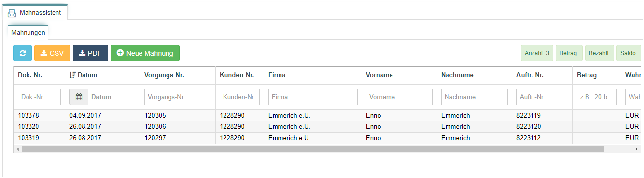This screenshot has width=644, height=178.
Task: Open the Mahnungen tab
Action: 28,33
